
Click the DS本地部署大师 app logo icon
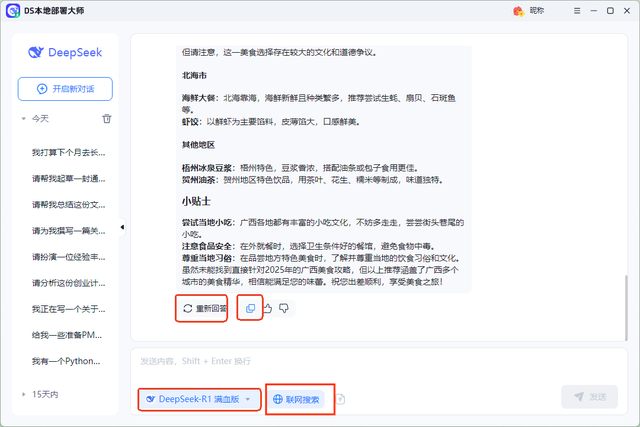[13, 11]
